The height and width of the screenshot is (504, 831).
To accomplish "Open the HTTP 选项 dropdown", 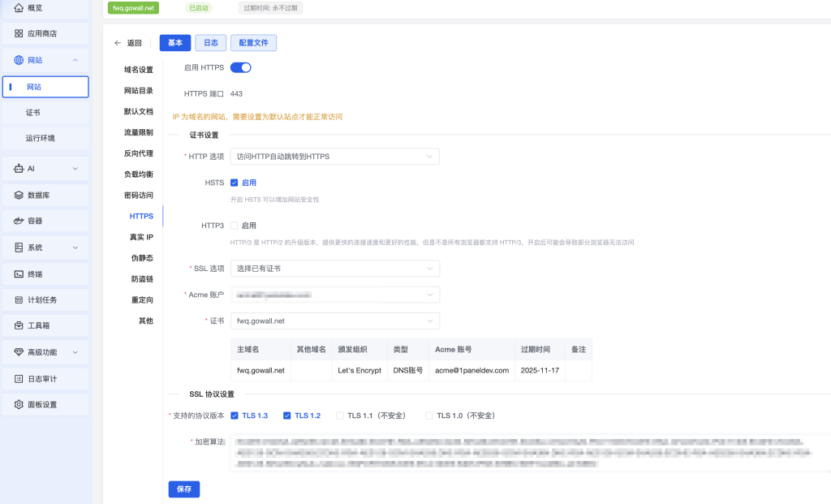I will click(x=335, y=157).
